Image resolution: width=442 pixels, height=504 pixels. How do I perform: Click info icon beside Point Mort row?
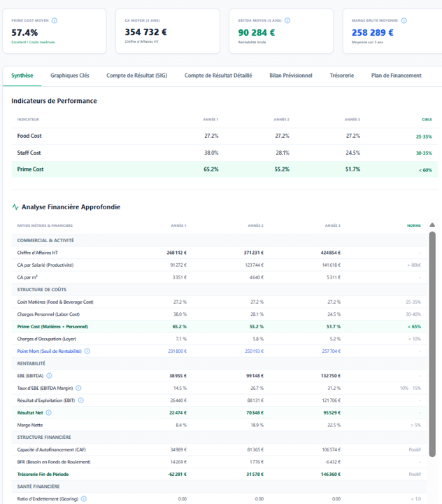click(x=87, y=351)
